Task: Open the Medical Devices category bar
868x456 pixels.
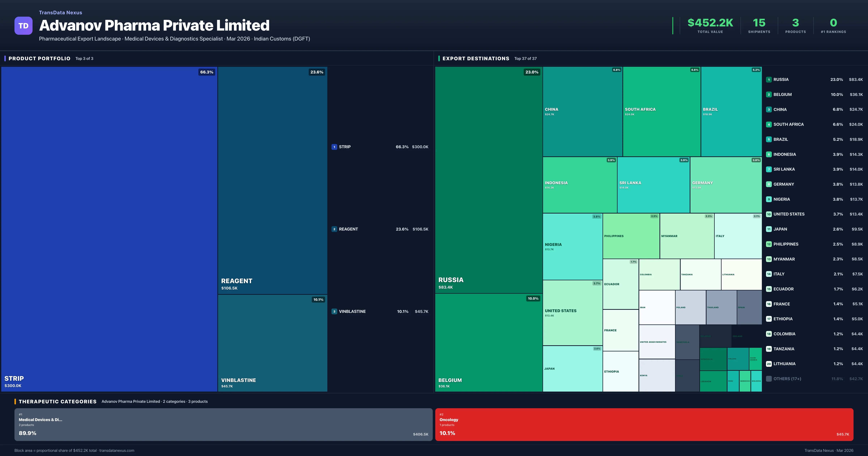Action: pyautogui.click(x=223, y=425)
